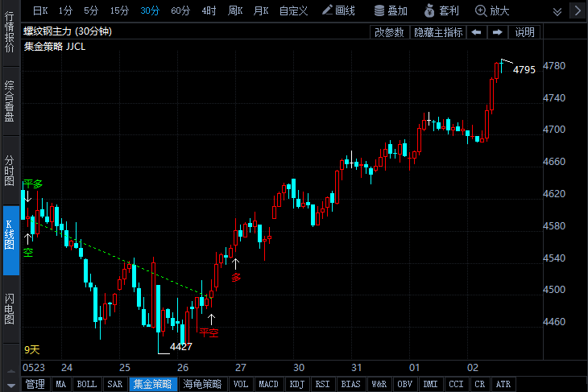Image resolution: width=588 pixels, height=392 pixels.
Task: Expand toolbar with double-chevron down arrow
Action: click(x=557, y=12)
